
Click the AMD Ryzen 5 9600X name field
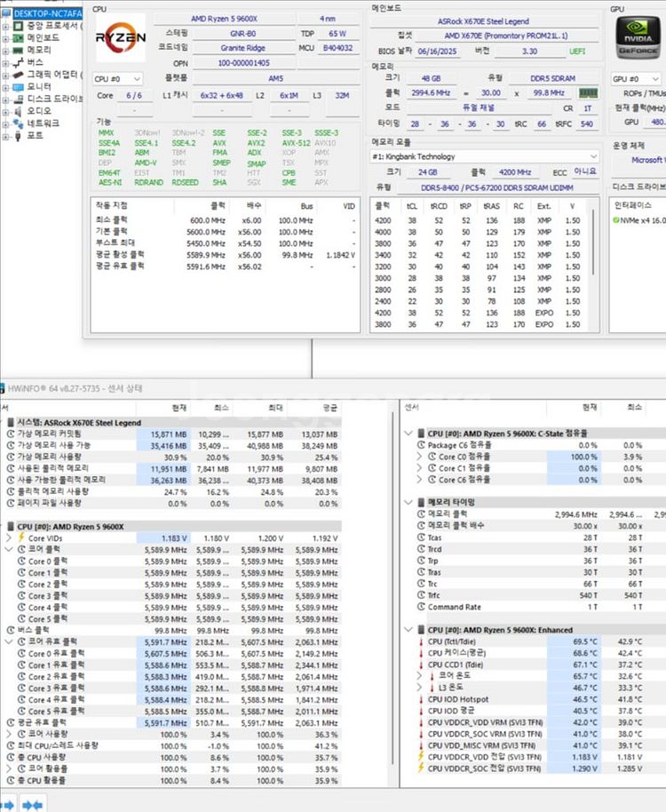(224, 19)
